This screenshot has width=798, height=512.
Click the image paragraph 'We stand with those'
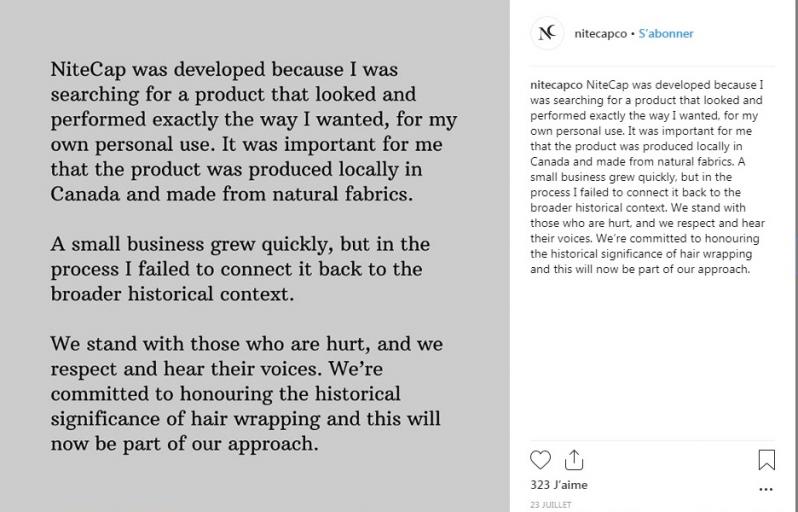click(246, 393)
